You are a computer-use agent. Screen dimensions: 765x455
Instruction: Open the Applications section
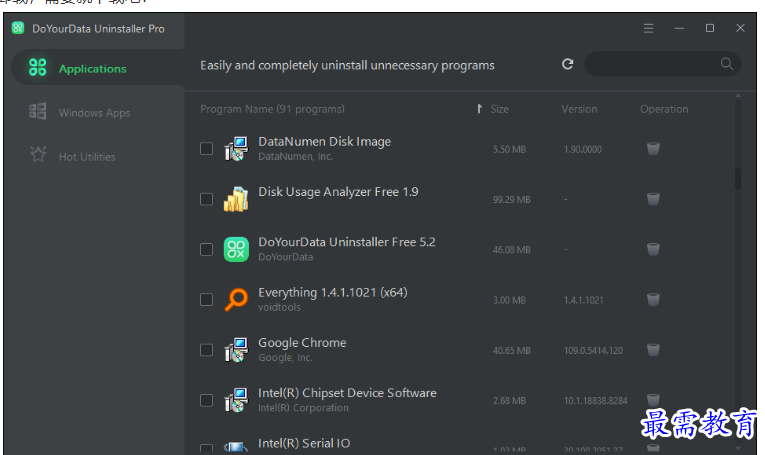pos(98,68)
